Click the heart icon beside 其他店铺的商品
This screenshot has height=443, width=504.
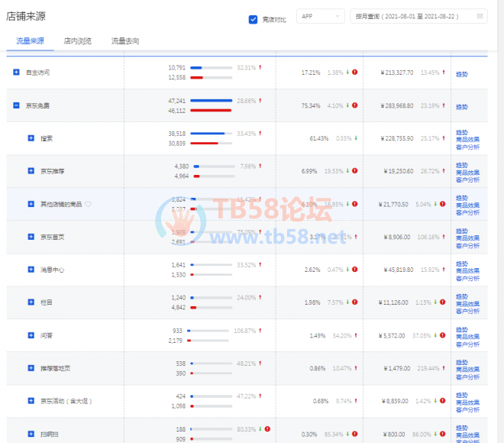[x=88, y=204]
